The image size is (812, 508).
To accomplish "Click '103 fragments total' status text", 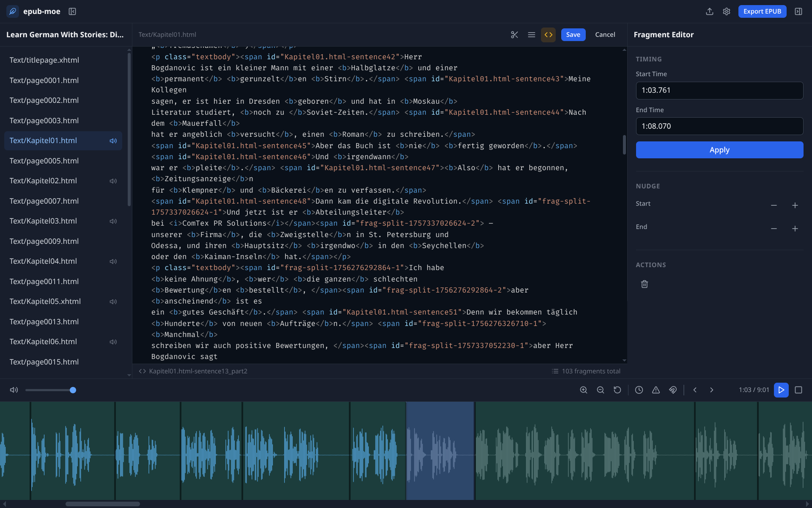I will point(591,371).
